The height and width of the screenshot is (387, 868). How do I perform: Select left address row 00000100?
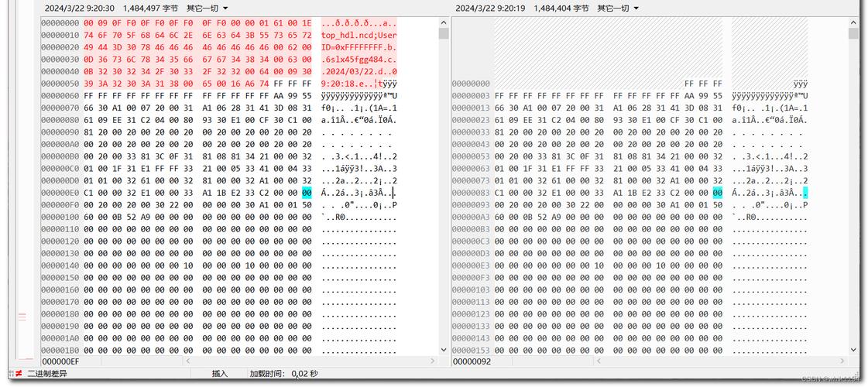point(60,217)
